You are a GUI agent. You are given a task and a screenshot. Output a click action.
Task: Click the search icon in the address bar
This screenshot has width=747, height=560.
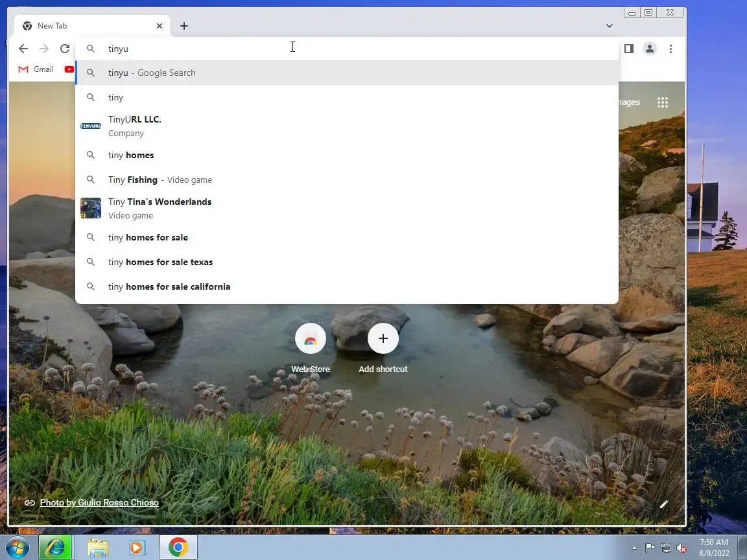point(91,49)
